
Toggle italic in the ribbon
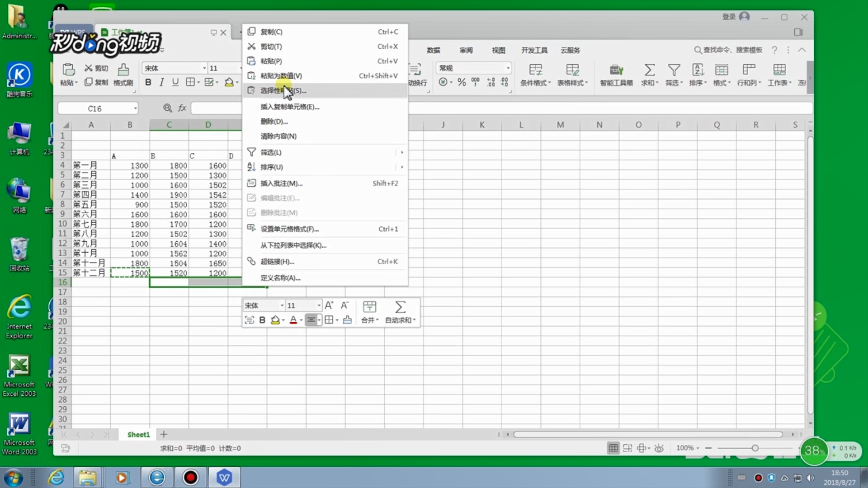click(161, 82)
